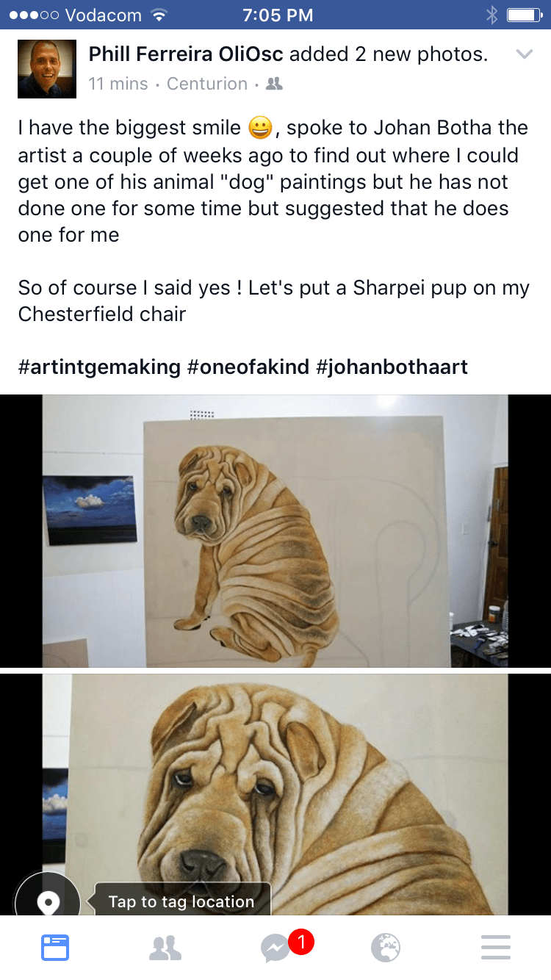Open the More menu hamburger icon

point(496,948)
